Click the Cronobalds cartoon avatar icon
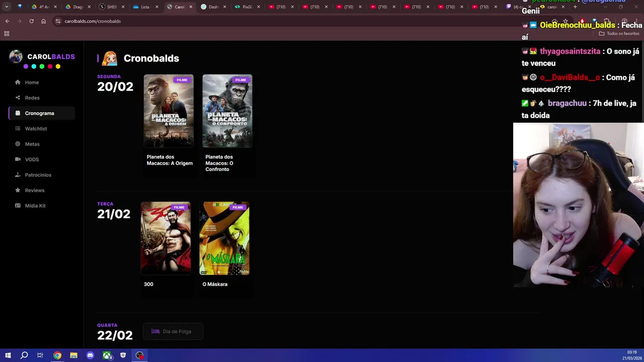644x362 pixels. 109,58
